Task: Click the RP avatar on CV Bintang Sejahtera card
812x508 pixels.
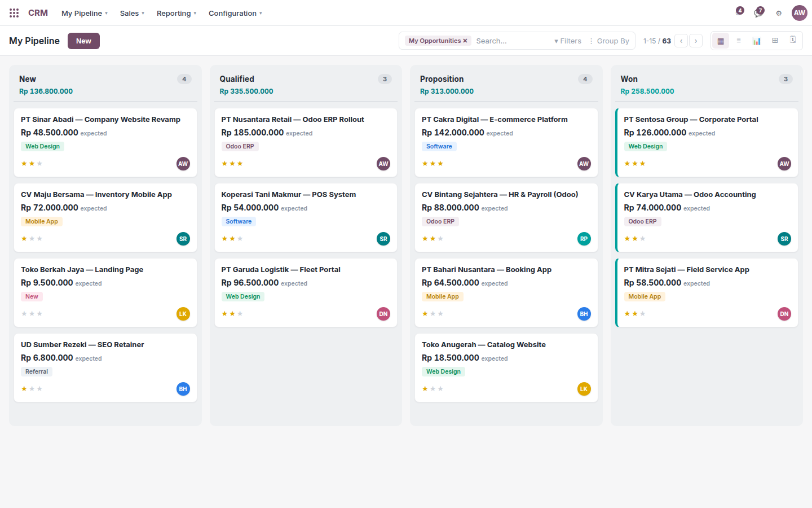Action: pos(584,239)
